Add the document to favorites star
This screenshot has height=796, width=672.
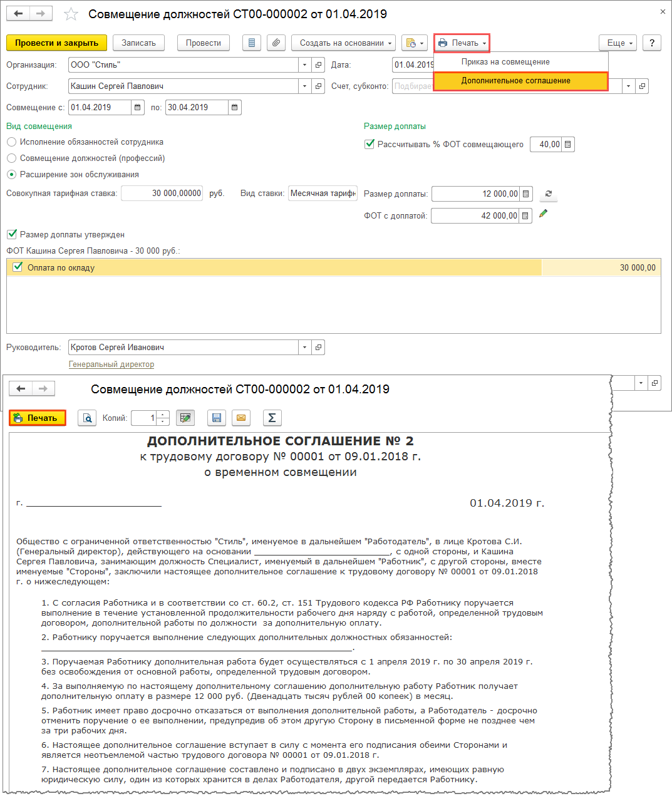(x=71, y=14)
